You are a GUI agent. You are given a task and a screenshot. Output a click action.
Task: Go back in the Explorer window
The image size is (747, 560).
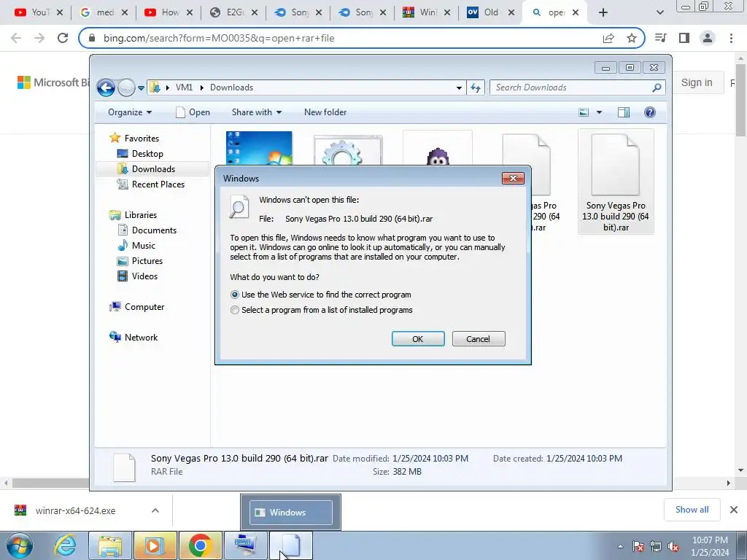click(106, 87)
